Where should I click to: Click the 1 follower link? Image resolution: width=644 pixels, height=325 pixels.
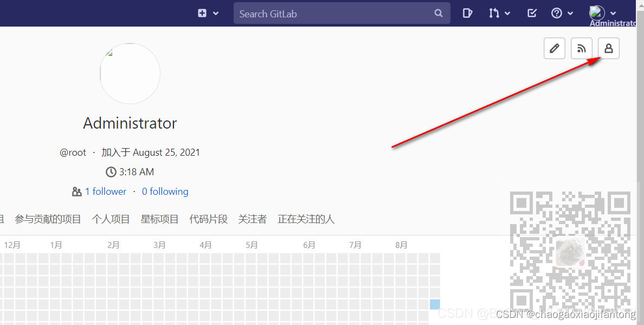(105, 191)
